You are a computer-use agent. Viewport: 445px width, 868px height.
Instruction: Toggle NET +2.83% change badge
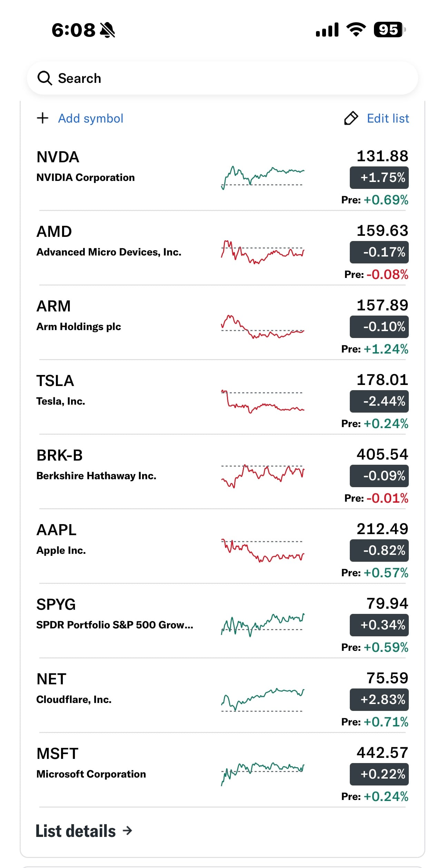379,700
